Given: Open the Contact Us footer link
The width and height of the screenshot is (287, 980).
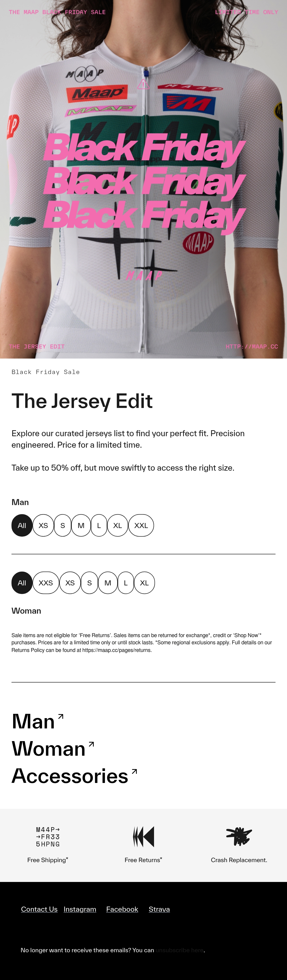Looking at the screenshot, I should [x=39, y=909].
